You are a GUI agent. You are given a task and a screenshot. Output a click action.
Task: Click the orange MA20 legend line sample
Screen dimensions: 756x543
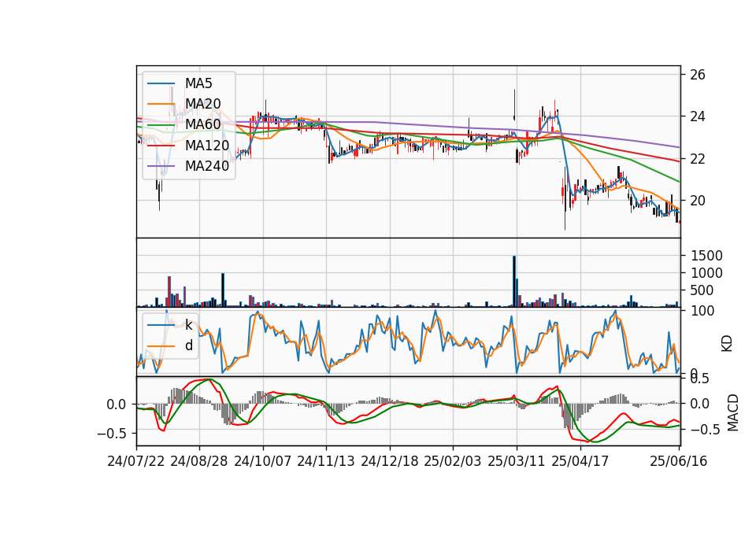161,104
